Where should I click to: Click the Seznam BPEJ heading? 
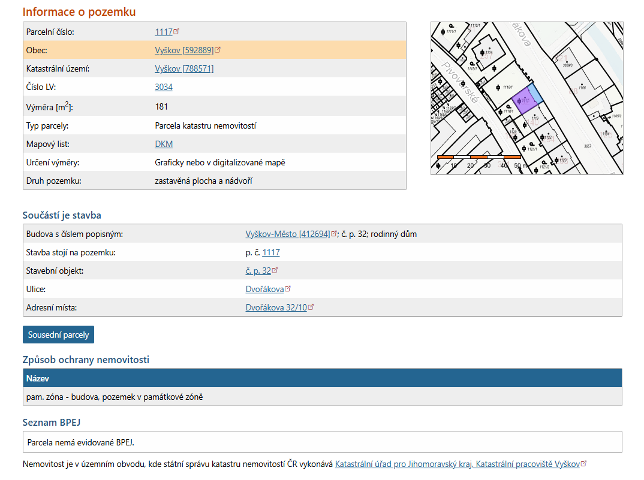[x=51, y=423]
